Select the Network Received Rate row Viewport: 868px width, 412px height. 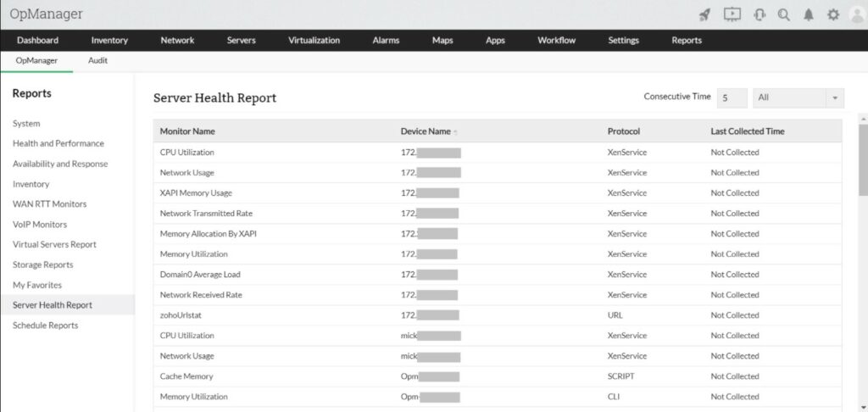click(x=497, y=295)
